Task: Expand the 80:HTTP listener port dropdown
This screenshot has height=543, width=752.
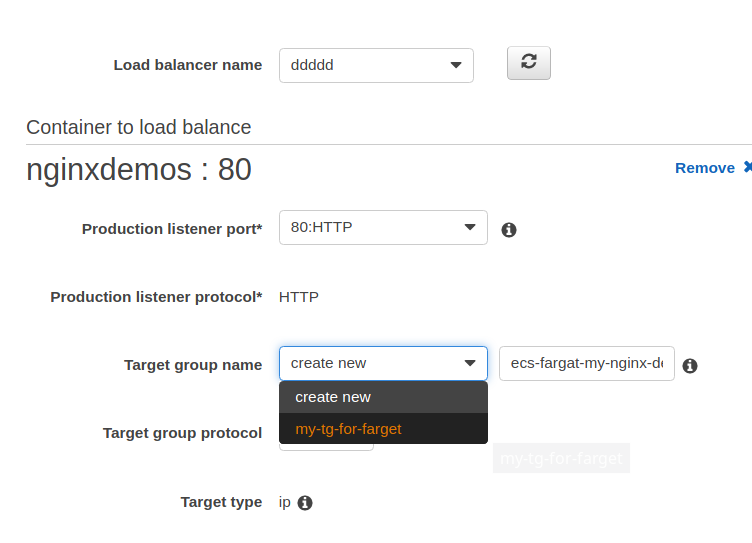Action: (x=383, y=227)
